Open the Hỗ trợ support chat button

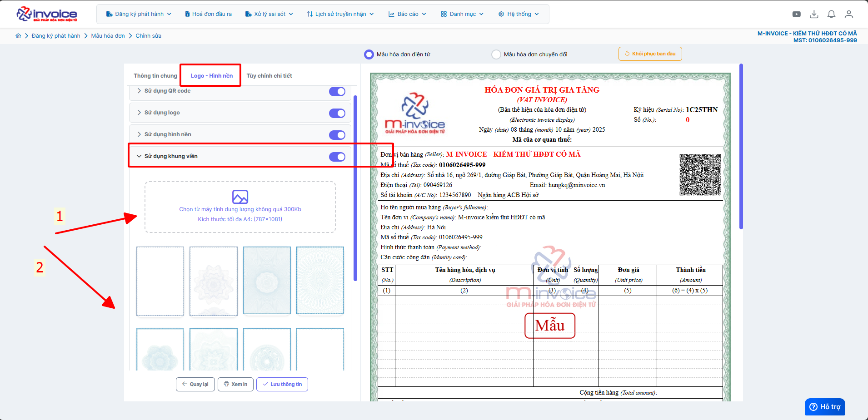coord(825,407)
